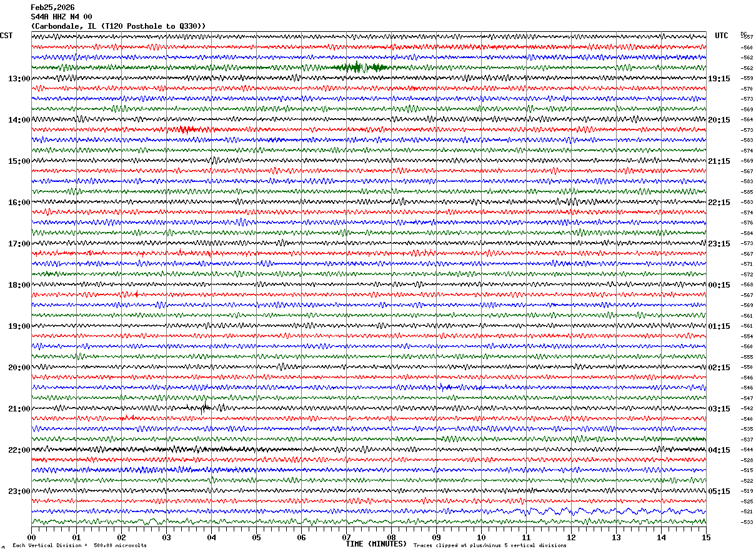Click the 23:15 UTC time label
This screenshot has width=756, height=554.
[719, 244]
